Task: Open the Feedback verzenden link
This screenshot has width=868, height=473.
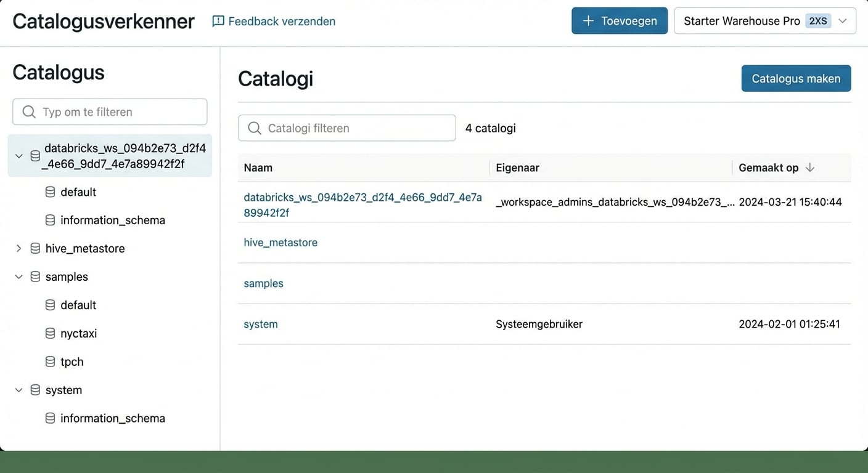Action: pos(282,21)
